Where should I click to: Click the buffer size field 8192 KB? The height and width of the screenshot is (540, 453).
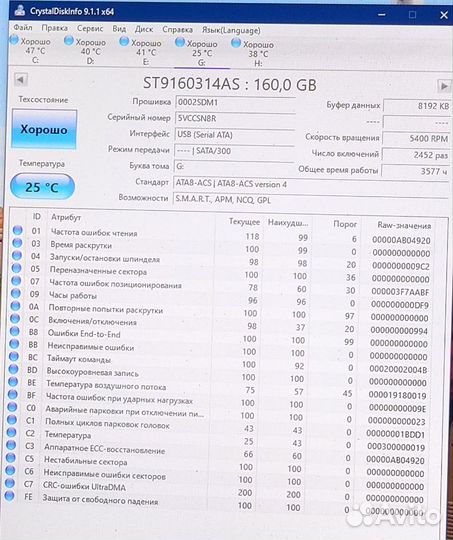pyautogui.click(x=417, y=106)
